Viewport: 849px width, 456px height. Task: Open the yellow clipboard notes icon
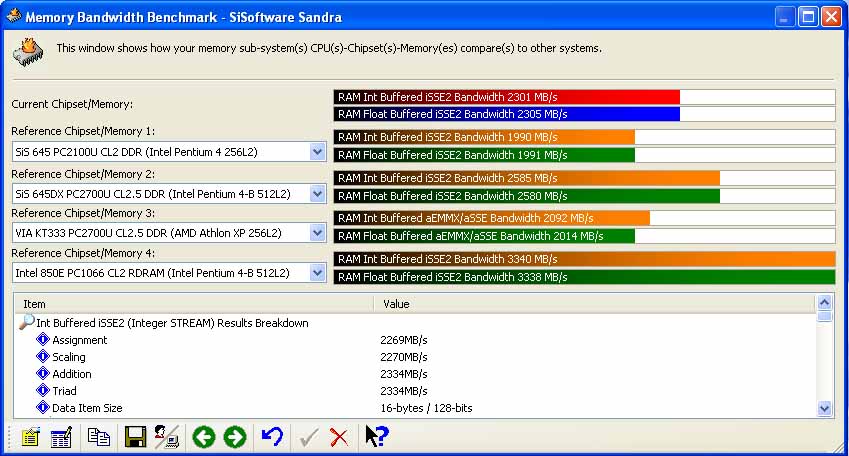click(30, 437)
